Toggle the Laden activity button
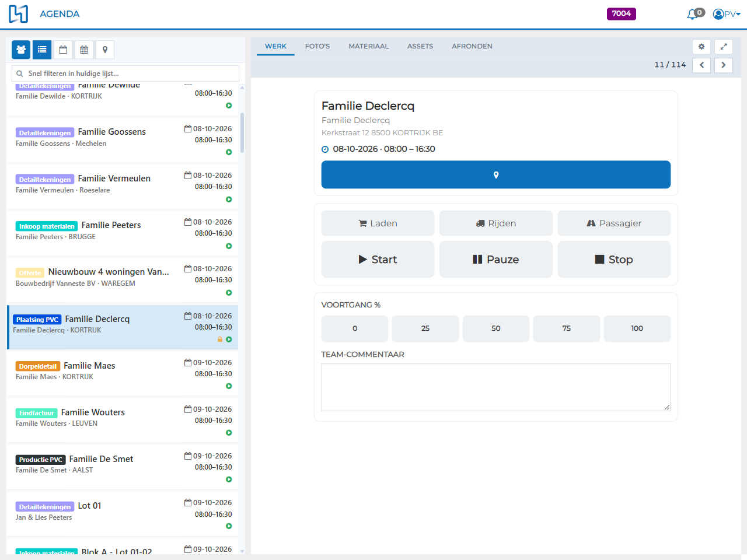Viewport: 747px width, 560px height. click(x=378, y=223)
